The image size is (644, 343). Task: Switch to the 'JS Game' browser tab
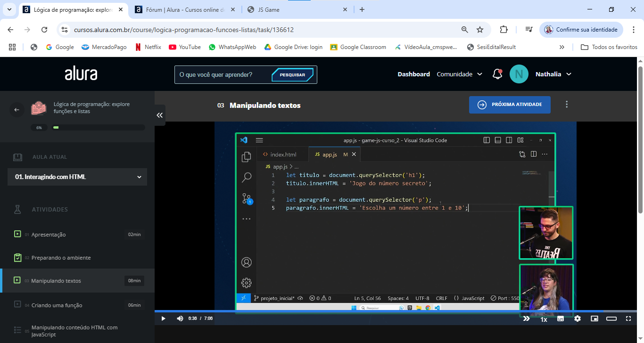(297, 9)
